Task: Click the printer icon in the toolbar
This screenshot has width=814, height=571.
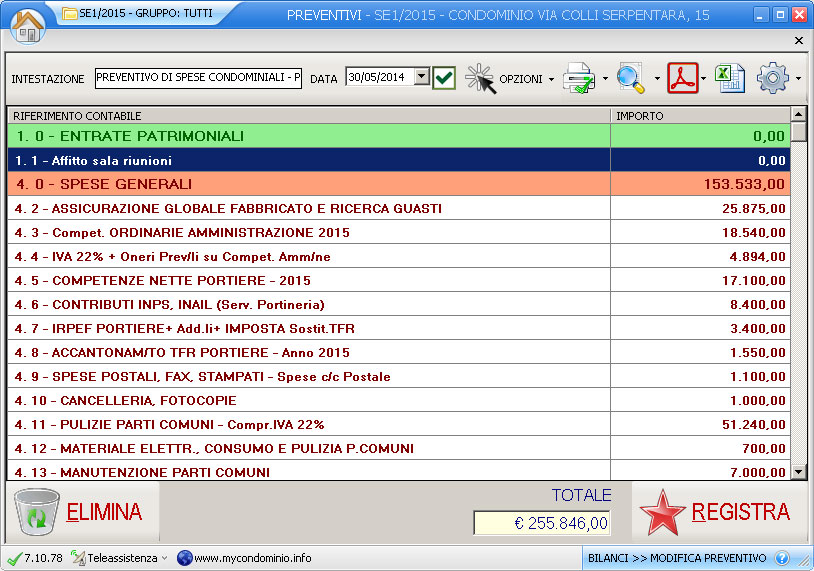Action: (579, 78)
